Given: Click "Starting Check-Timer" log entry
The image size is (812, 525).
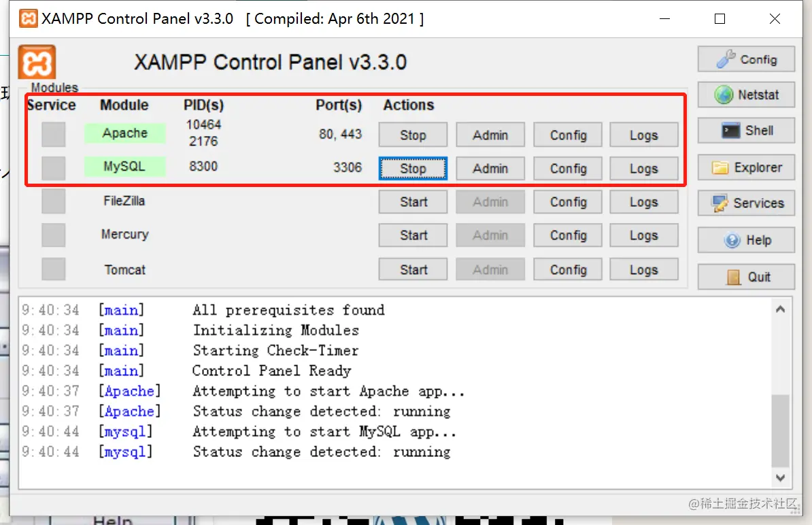Looking at the screenshot, I should 276,350.
